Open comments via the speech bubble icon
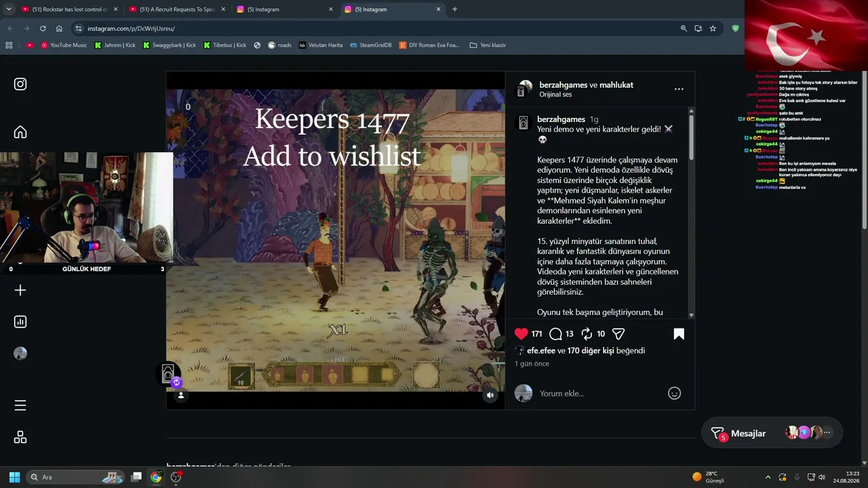The image size is (868, 488). click(x=555, y=333)
